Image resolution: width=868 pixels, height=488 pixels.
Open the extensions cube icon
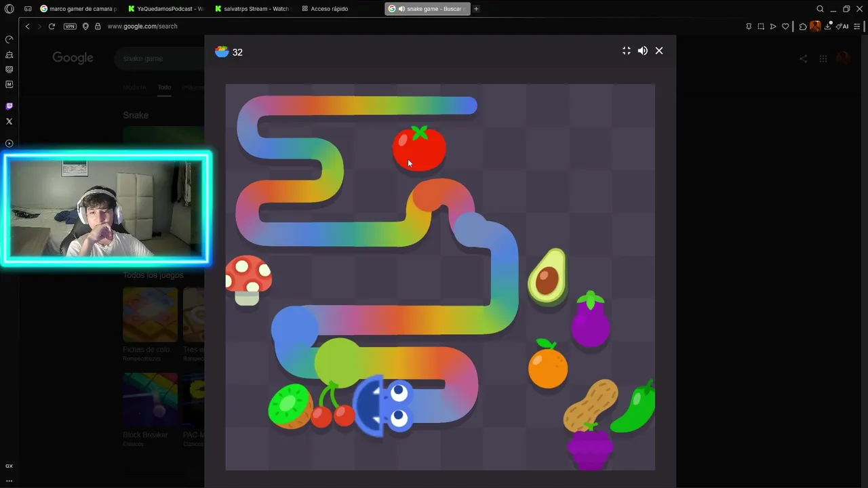803,26
